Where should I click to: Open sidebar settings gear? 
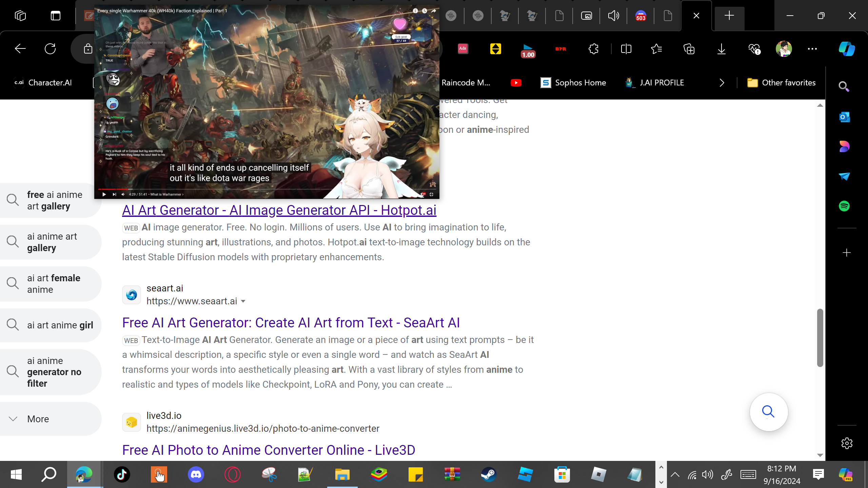coord(847,443)
